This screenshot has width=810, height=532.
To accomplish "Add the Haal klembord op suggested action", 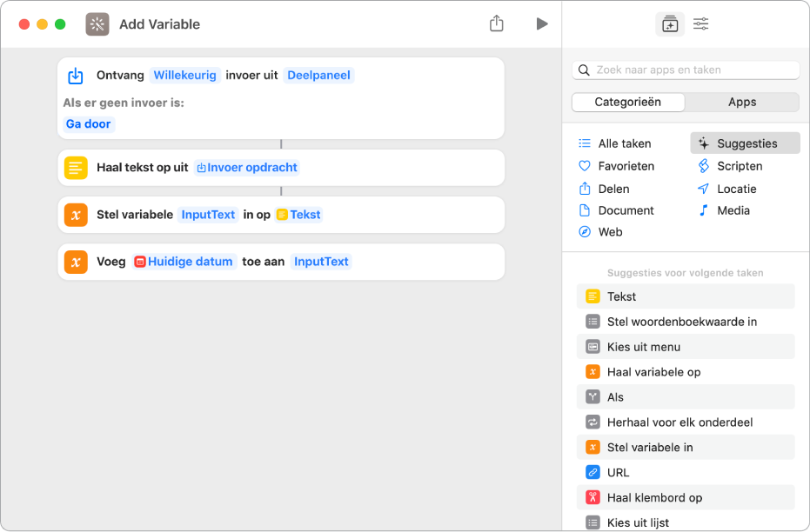I will coord(654,498).
